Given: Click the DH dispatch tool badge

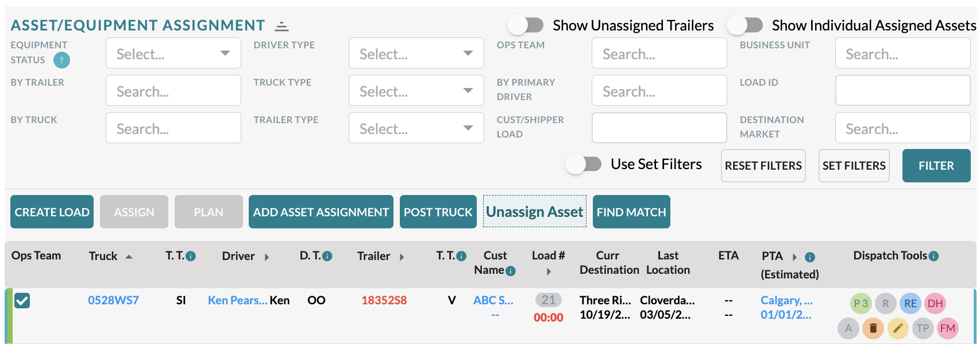Looking at the screenshot, I should coord(935,303).
